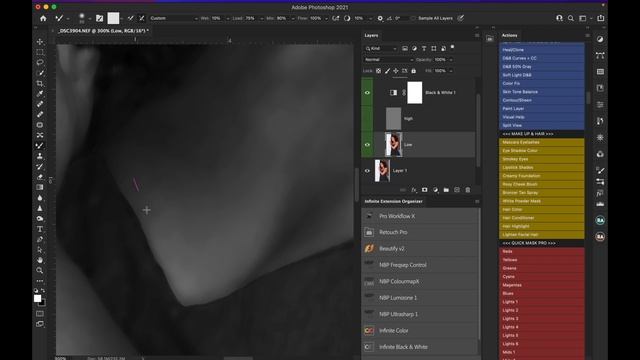Toggle lock position icon
Viewport: 640px width, 360px height.
point(396,71)
